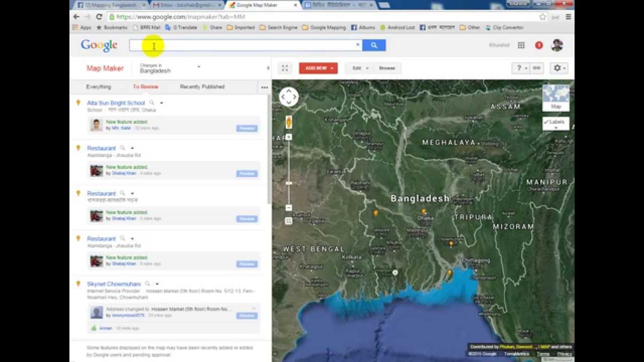Open the account profile picture

pos(557,45)
